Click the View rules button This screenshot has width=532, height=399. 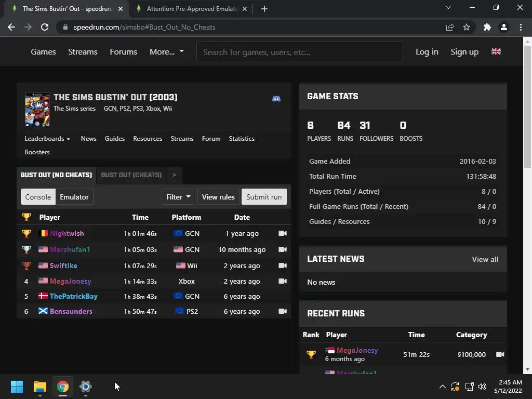(218, 197)
